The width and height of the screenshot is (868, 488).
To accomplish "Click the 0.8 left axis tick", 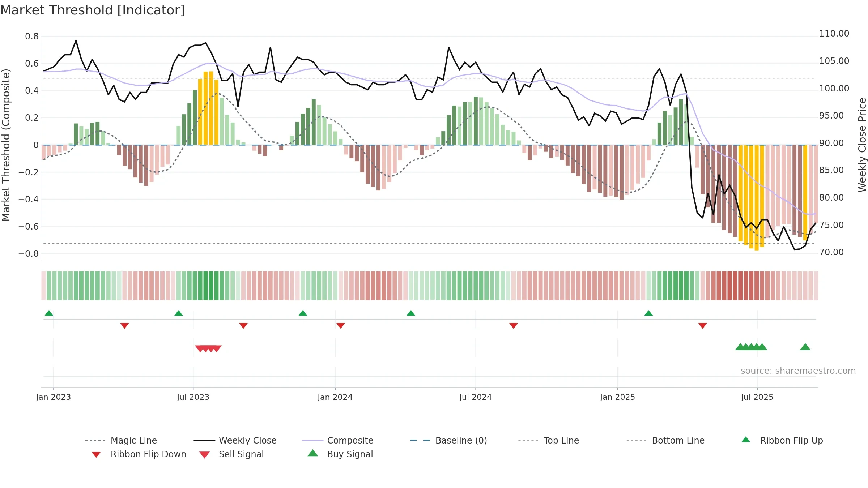I will [x=32, y=37].
